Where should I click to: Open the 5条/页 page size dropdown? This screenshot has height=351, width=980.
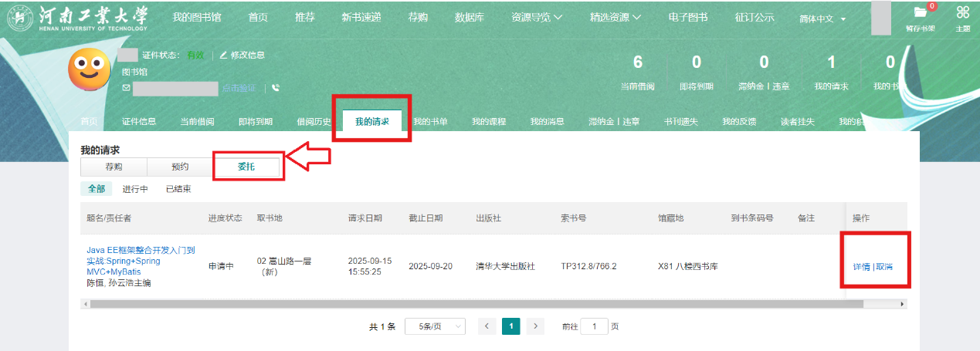[x=436, y=326]
